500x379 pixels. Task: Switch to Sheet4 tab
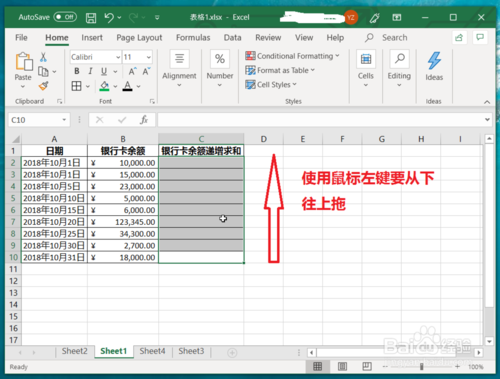click(152, 351)
